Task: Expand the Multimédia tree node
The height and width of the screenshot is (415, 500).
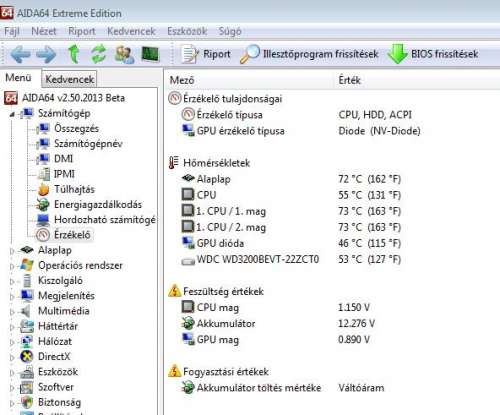Action: coord(12,312)
